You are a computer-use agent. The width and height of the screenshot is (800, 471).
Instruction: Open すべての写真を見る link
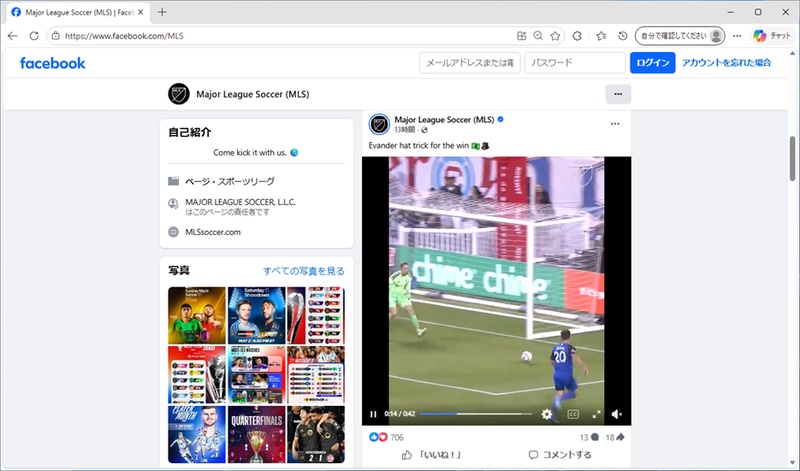pyautogui.click(x=304, y=271)
